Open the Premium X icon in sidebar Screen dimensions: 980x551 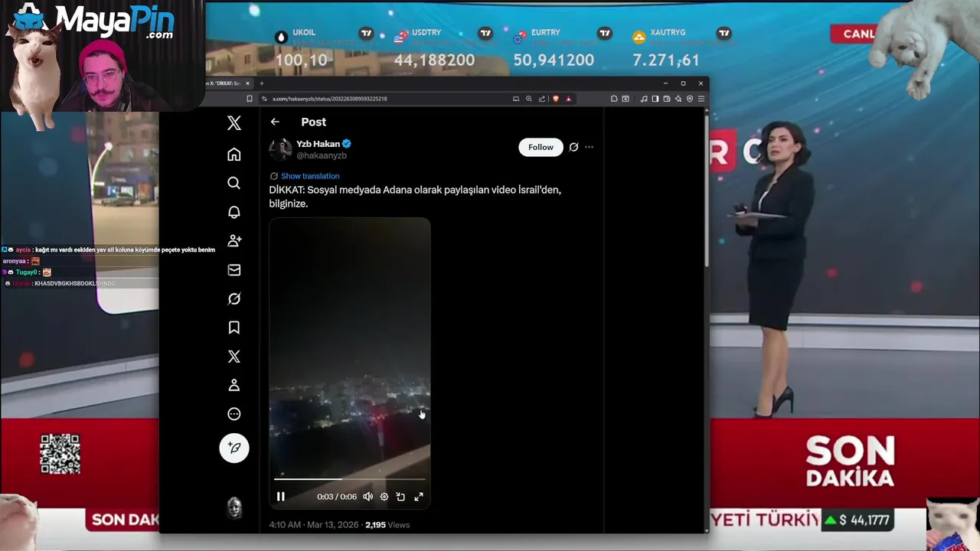[x=234, y=357]
